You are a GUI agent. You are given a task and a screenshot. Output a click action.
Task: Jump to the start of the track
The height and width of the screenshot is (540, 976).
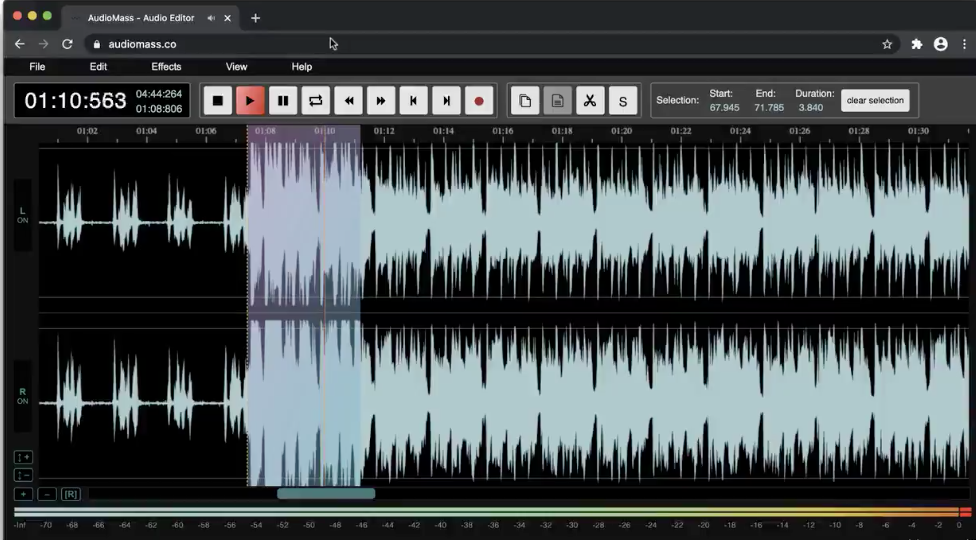pos(413,101)
